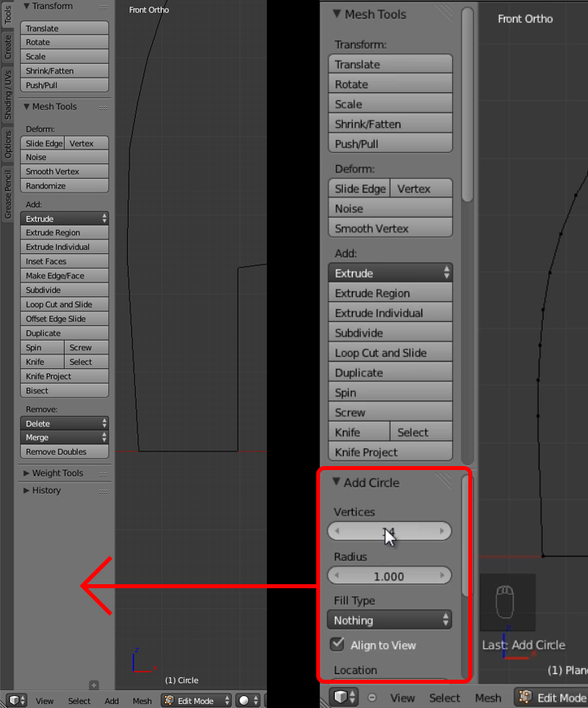Open Edit Mode selector in right window

pyautogui.click(x=551, y=697)
